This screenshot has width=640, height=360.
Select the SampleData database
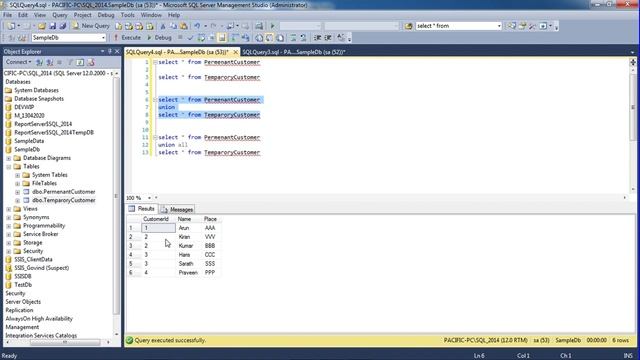(x=29, y=141)
